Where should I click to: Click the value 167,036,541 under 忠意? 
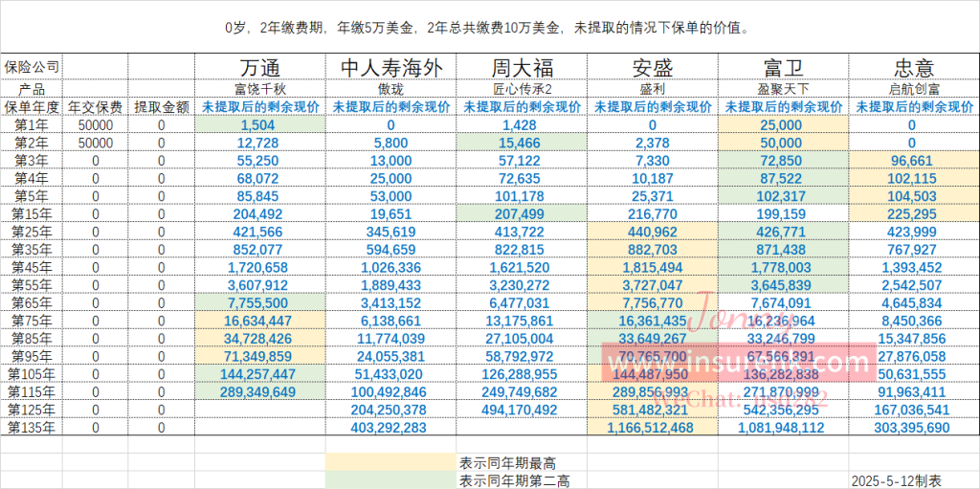[914, 411]
